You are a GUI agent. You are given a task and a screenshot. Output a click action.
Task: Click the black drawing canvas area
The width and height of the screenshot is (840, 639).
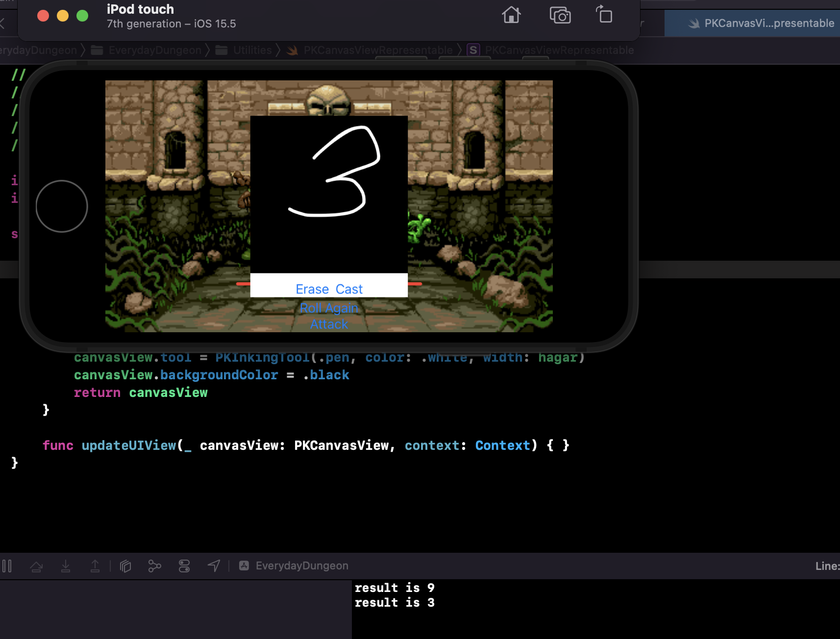pyautogui.click(x=329, y=194)
